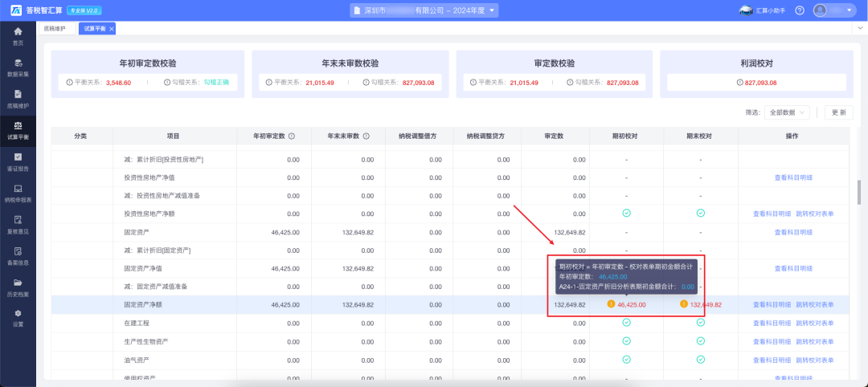The height and width of the screenshot is (387, 868).
Task: Open 查看科目明细 for 油气资产
Action: tap(772, 360)
